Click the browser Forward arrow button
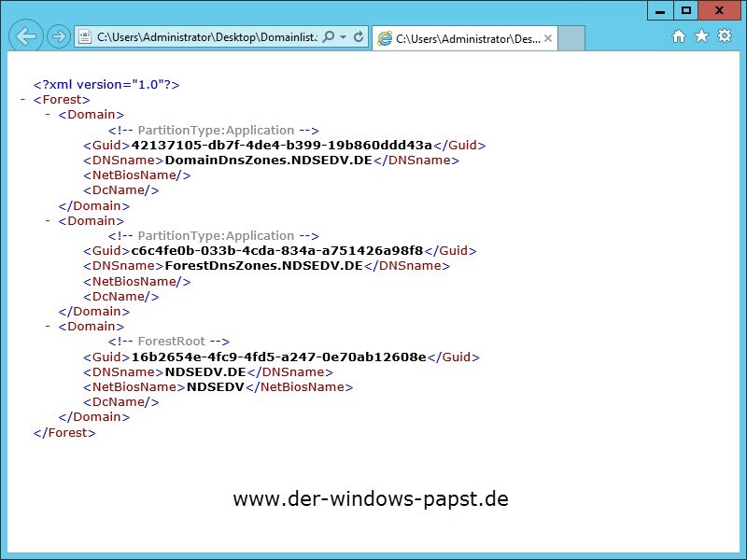This screenshot has width=747, height=560. [58, 37]
